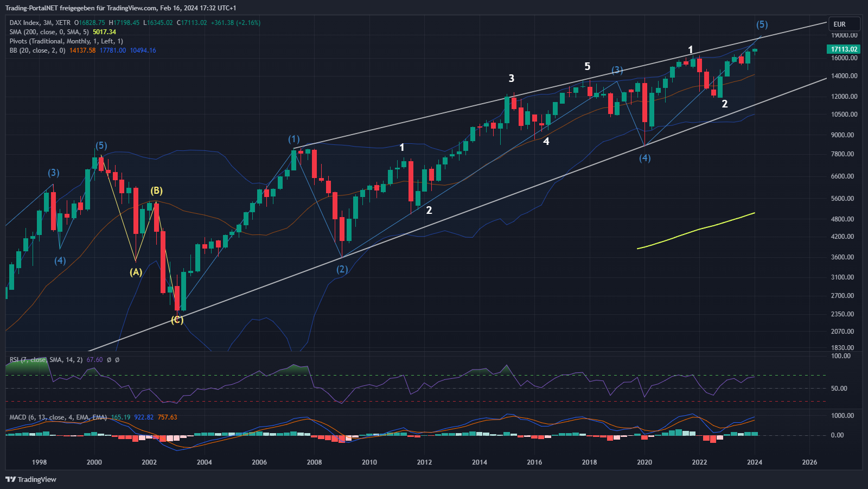Select the blue (5) label at top right
This screenshot has height=489, width=868.
[x=762, y=24]
